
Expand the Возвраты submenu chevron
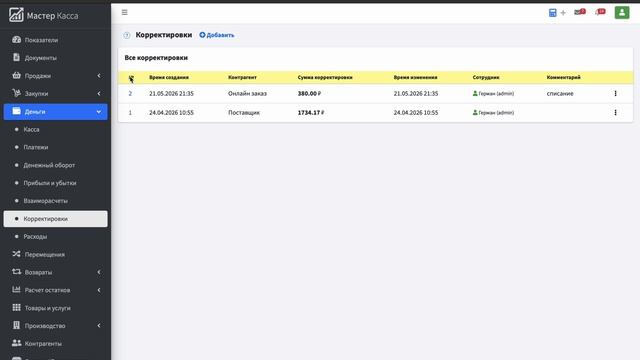pos(99,272)
